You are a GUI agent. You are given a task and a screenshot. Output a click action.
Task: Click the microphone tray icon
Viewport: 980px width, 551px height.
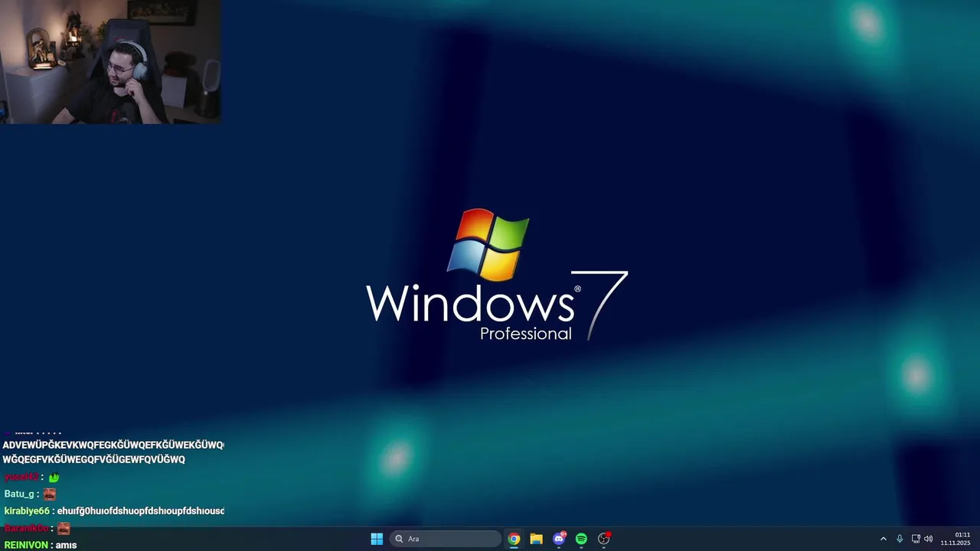(900, 539)
